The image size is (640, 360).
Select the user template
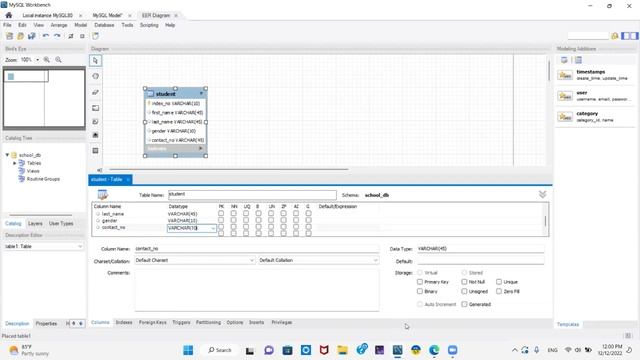(594, 96)
